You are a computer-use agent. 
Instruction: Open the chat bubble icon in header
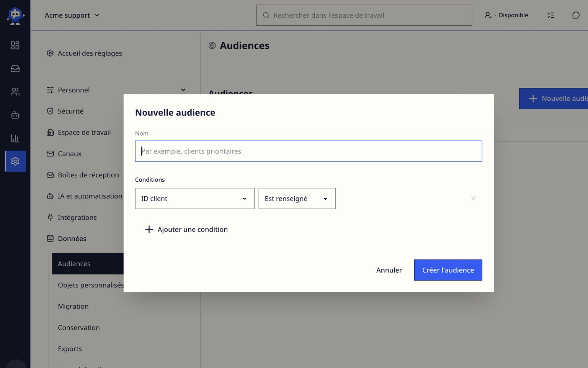[576, 15]
